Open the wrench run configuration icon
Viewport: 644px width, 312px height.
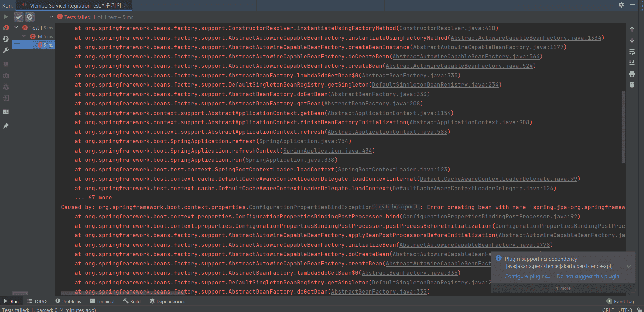point(6,50)
